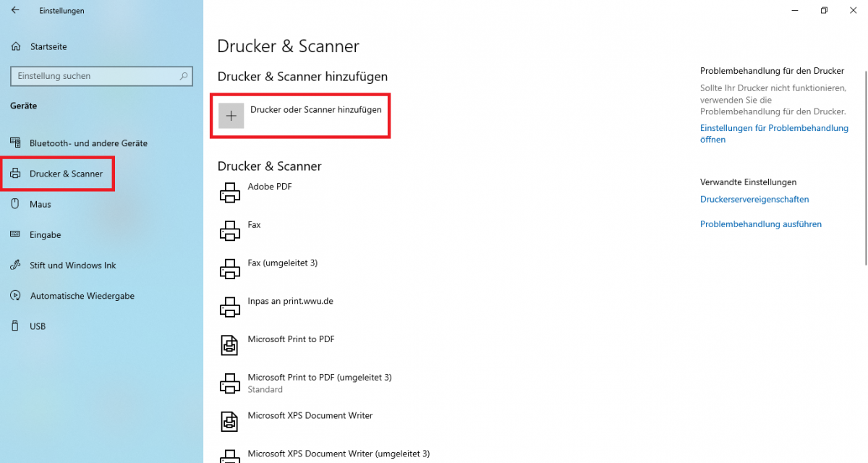
Task: Choose the Microsoft Print to PDF printer
Action: tap(291, 339)
